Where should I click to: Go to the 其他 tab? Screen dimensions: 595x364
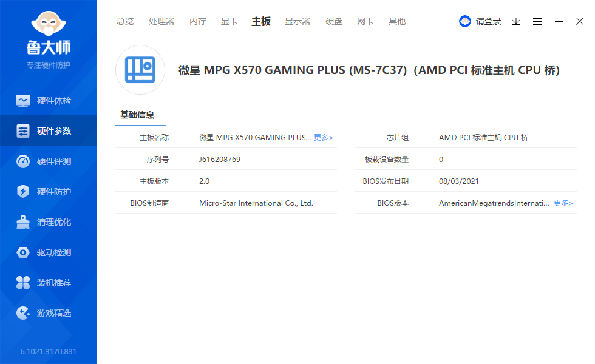coord(397,22)
